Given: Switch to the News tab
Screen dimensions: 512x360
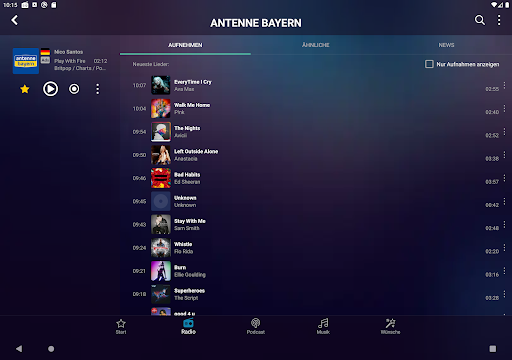Looking at the screenshot, I should coord(446,45).
